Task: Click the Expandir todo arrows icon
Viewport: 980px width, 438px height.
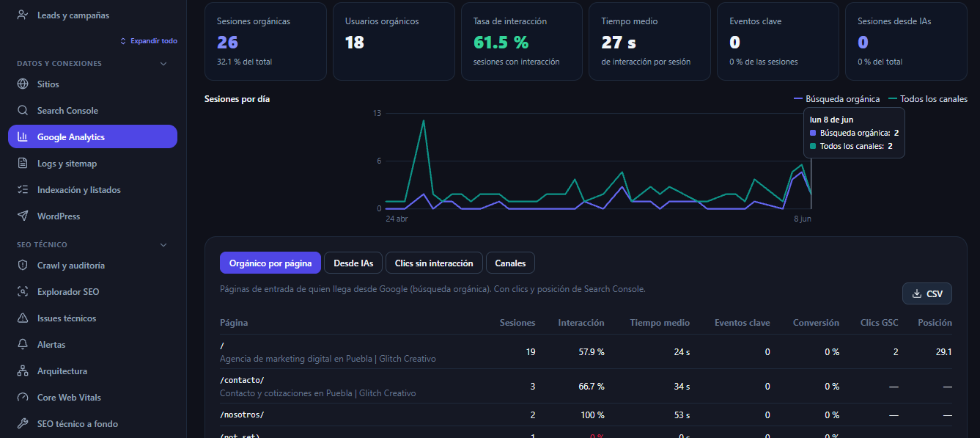Action: click(123, 41)
